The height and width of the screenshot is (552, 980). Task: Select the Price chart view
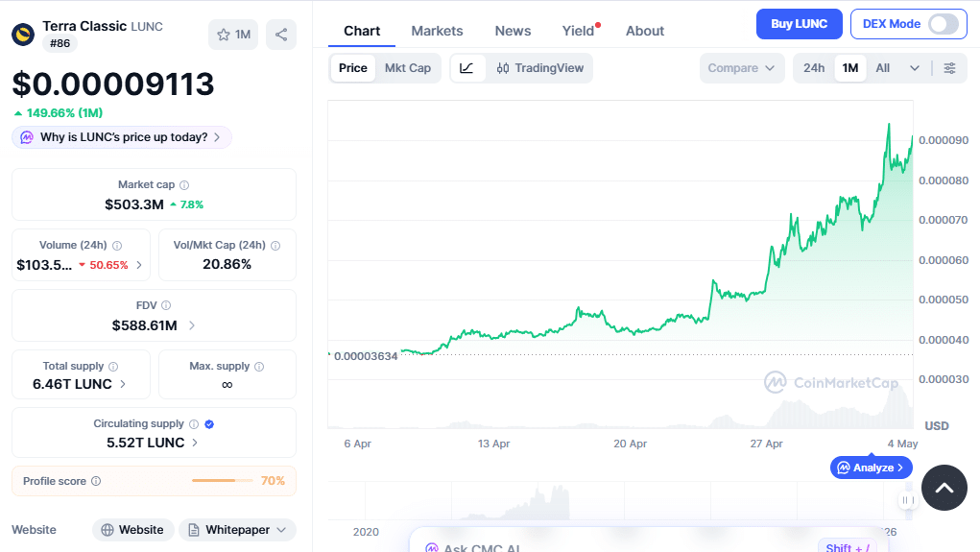pyautogui.click(x=352, y=68)
